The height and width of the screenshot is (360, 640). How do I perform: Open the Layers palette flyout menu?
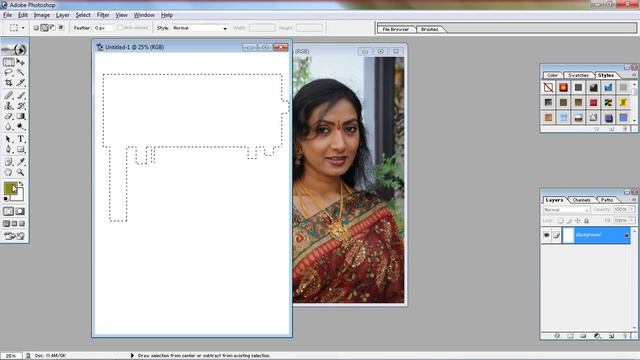tap(634, 200)
